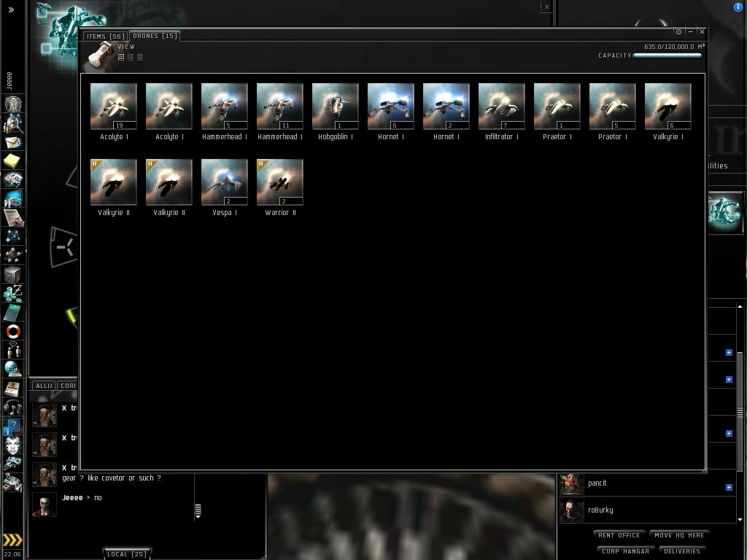Viewport: 747px width, 560px height.
Task: Open the Deliveries button
Action: [682, 551]
